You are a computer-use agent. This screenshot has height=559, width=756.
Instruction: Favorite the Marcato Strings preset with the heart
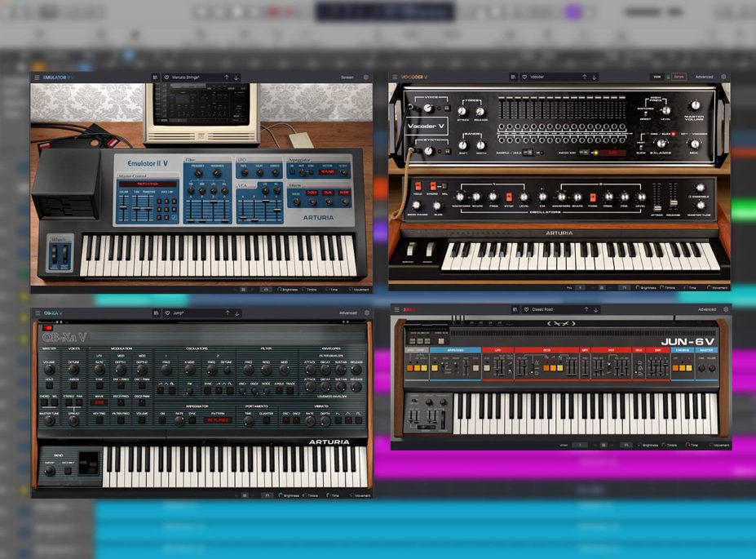tap(166, 78)
